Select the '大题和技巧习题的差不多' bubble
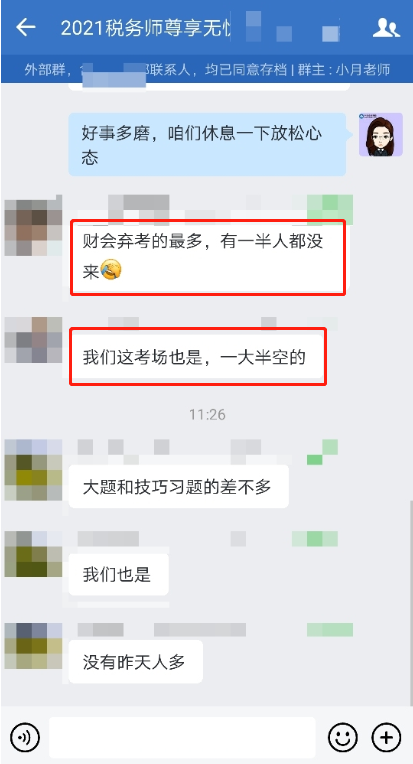413x764 pixels. tap(179, 487)
